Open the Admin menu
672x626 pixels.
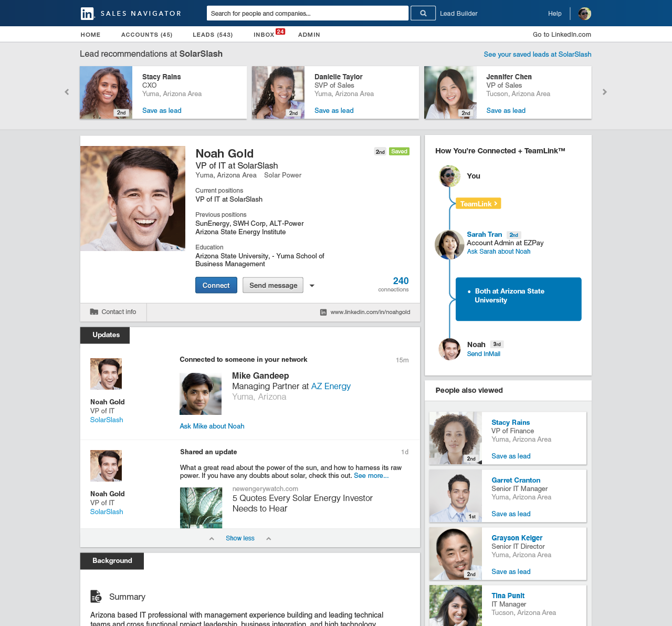click(309, 35)
